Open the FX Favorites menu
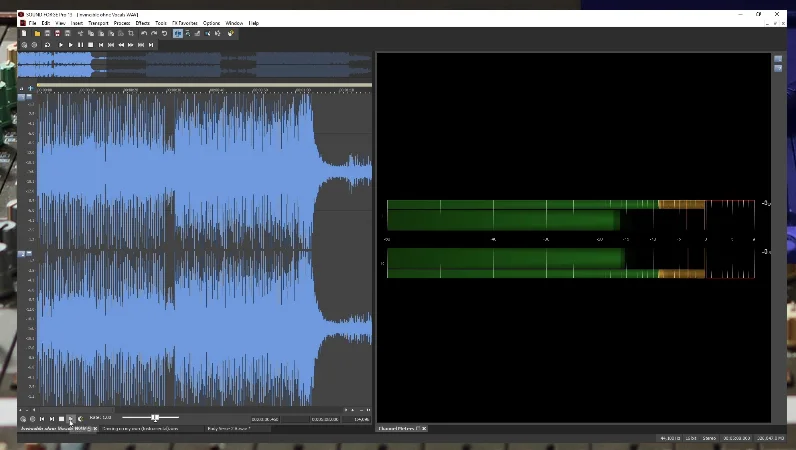Image resolution: width=796 pixels, height=450 pixels. [185, 23]
